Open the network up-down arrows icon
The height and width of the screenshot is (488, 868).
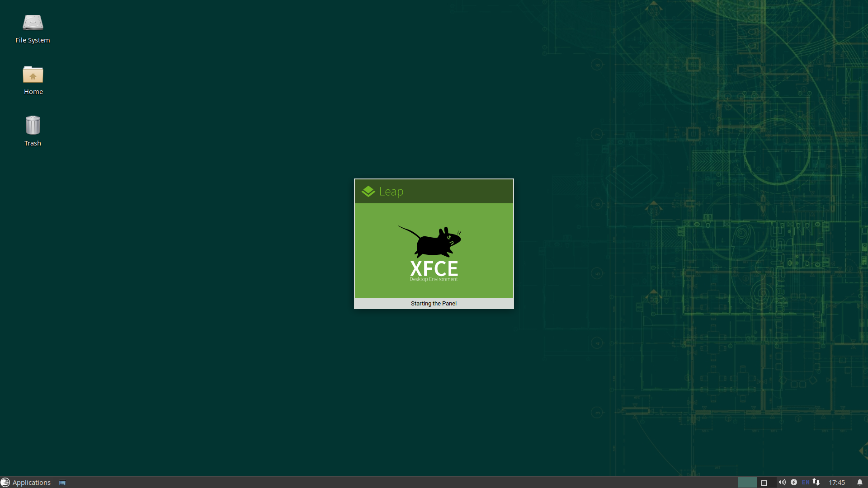tap(816, 482)
